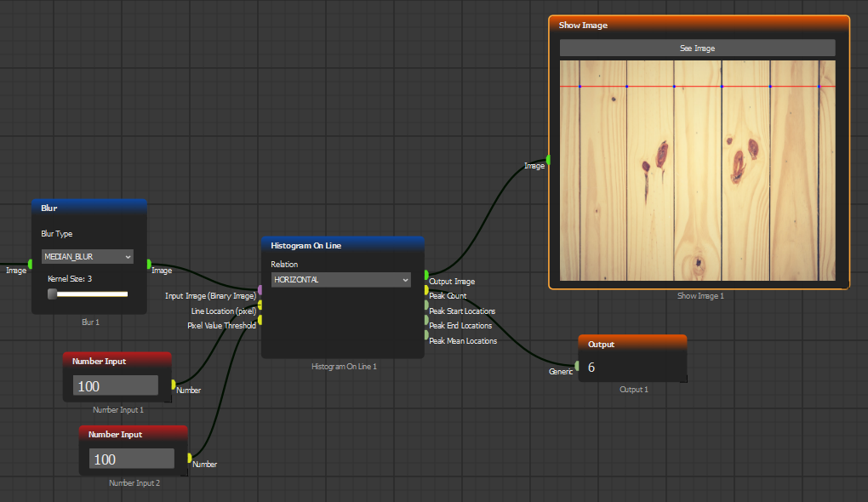The image size is (868, 502).
Task: Click the Output Image port on Histogram node
Action: pos(426,275)
